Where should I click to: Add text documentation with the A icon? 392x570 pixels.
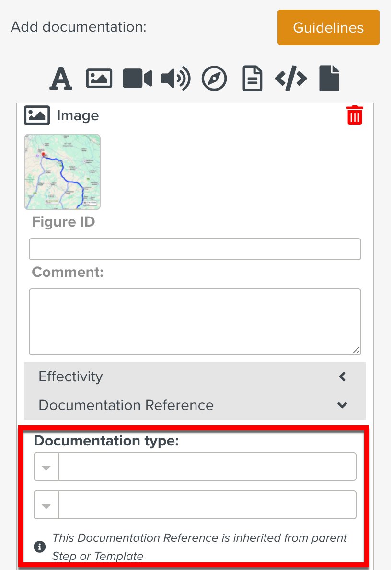point(61,79)
